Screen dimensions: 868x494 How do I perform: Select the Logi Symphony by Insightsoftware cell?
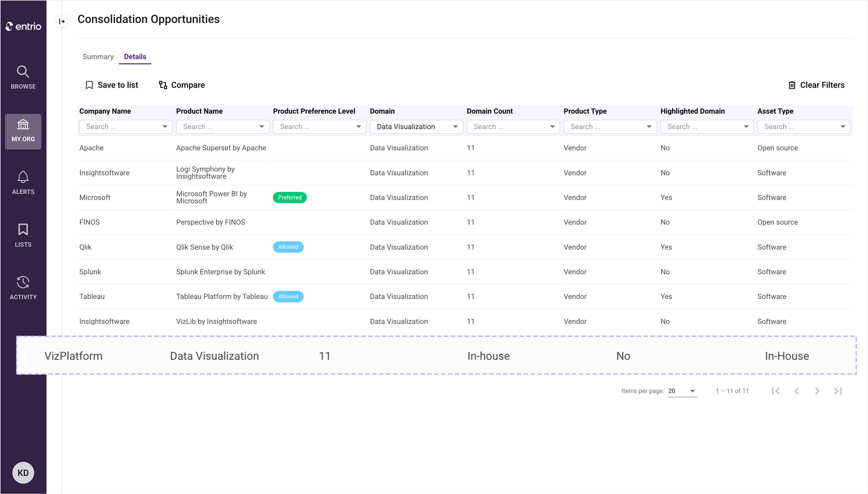[205, 173]
